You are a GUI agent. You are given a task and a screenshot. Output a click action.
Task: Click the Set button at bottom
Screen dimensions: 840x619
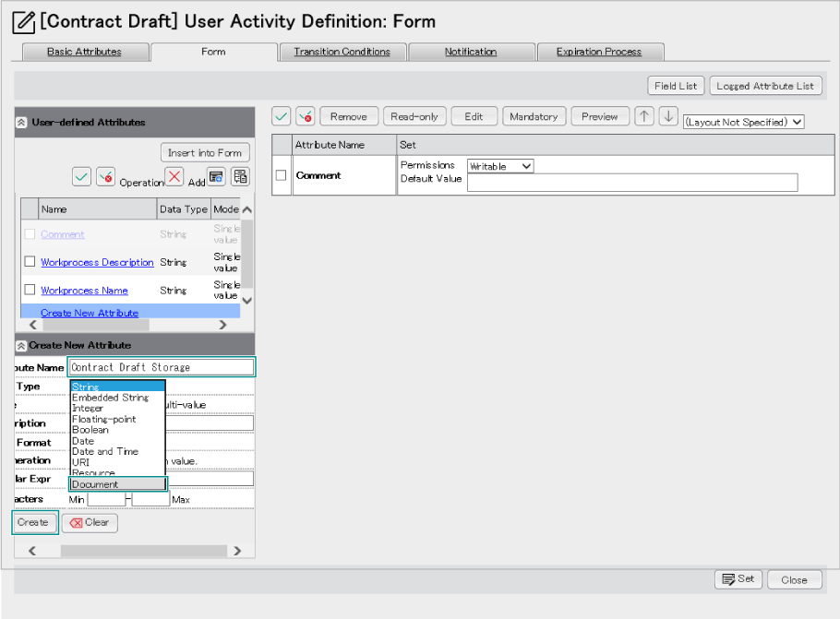pos(738,578)
